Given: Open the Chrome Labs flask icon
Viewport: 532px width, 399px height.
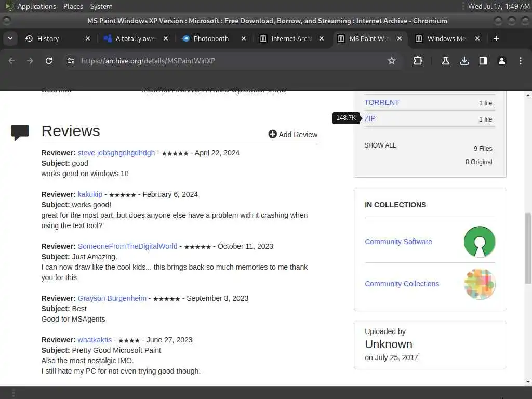Looking at the screenshot, I should click(x=445, y=61).
